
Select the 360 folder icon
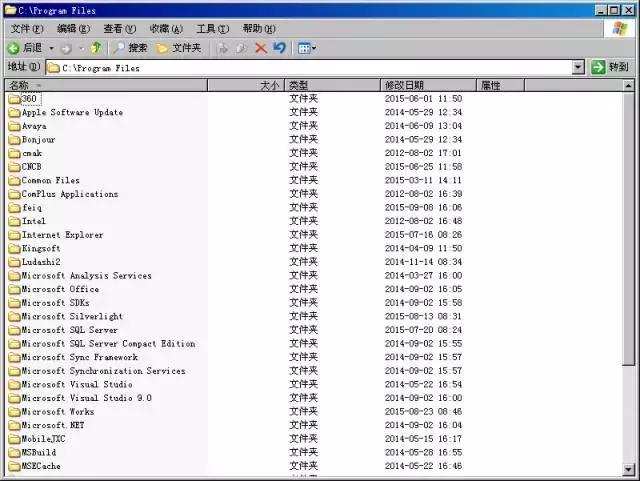click(x=14, y=99)
